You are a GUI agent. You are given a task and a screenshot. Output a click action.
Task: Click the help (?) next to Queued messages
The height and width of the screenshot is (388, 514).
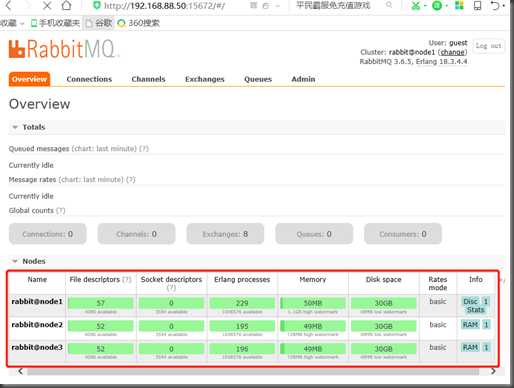tap(144, 149)
